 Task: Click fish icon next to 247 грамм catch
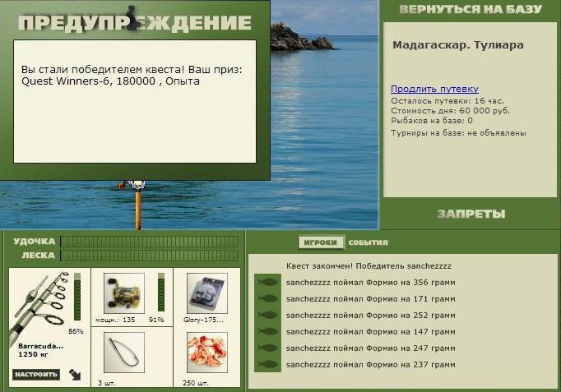(x=267, y=348)
